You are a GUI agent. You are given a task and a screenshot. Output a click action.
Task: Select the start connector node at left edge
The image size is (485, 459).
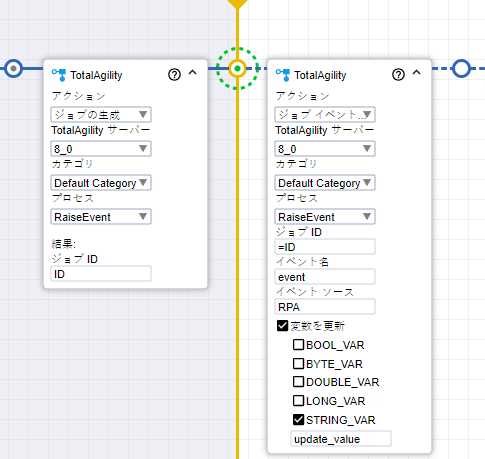[x=13, y=68]
